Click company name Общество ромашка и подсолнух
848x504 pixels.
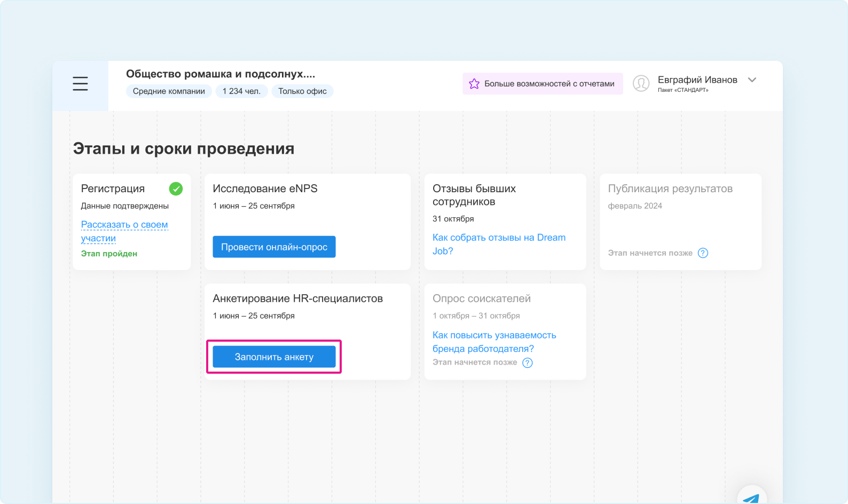(x=221, y=74)
